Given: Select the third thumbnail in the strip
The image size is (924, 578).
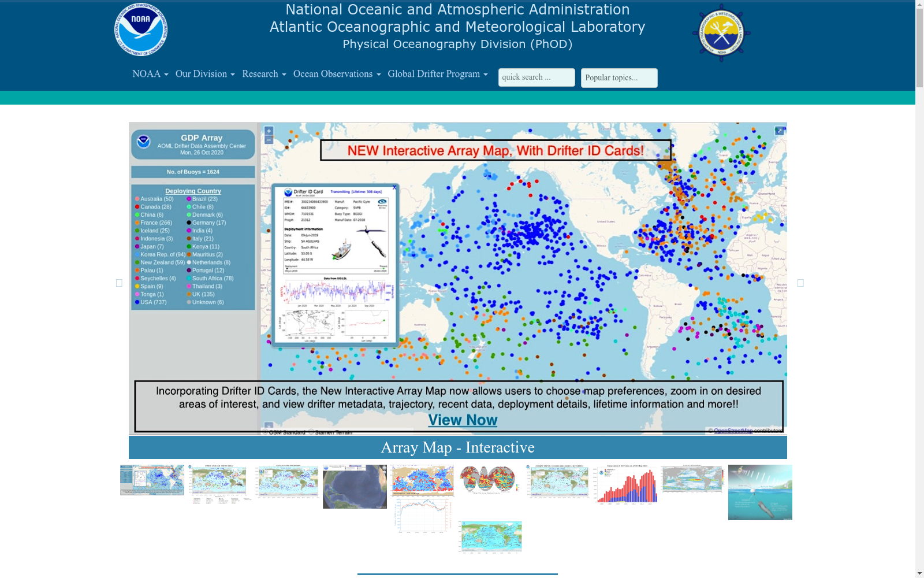Looking at the screenshot, I should tap(287, 481).
